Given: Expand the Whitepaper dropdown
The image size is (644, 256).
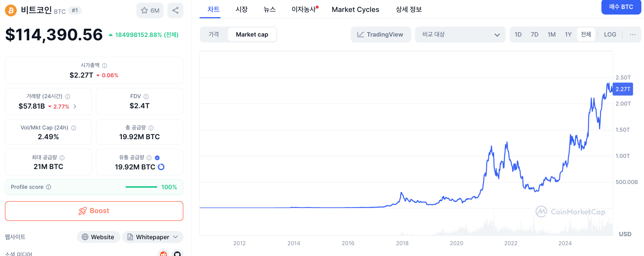Looking at the screenshot, I should coord(153,237).
